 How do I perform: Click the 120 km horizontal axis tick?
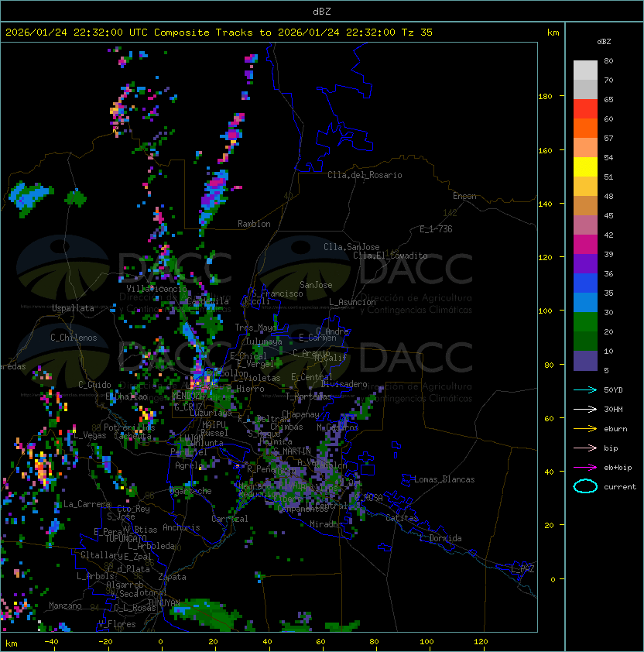481,642
